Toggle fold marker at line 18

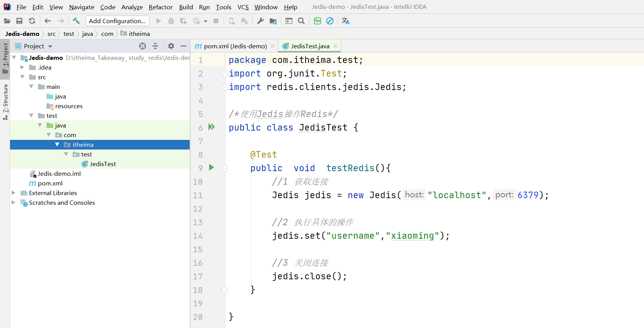(x=225, y=290)
